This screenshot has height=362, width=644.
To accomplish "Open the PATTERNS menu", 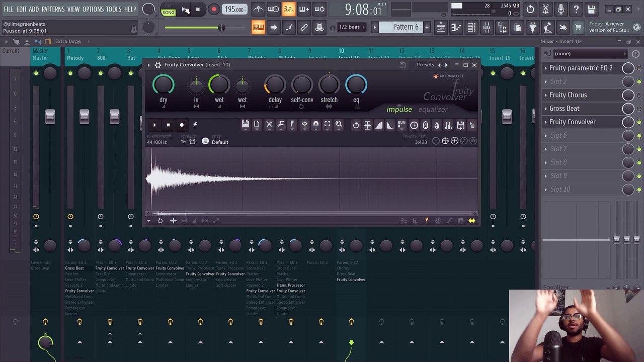I will pos(53,9).
